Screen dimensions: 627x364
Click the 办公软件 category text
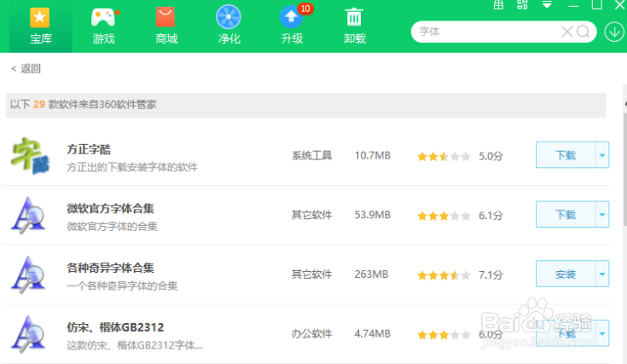pos(312,333)
